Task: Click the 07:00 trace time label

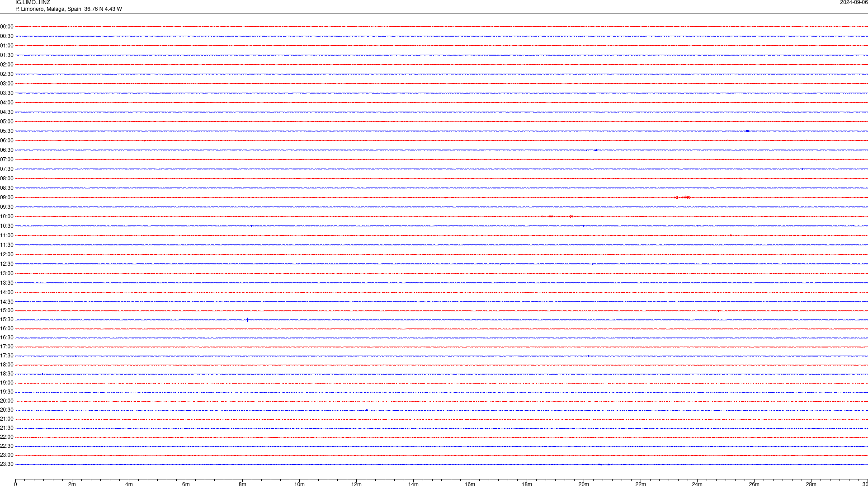Action: 7,160
